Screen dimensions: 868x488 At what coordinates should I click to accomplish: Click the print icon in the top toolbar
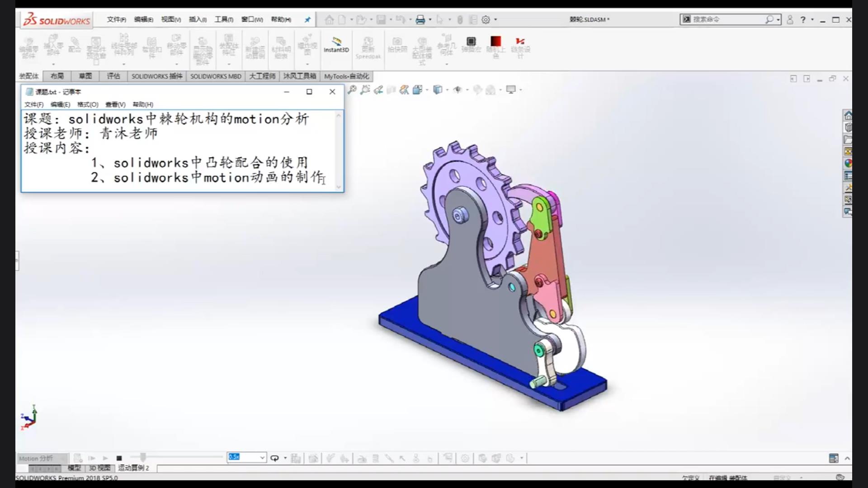[420, 19]
